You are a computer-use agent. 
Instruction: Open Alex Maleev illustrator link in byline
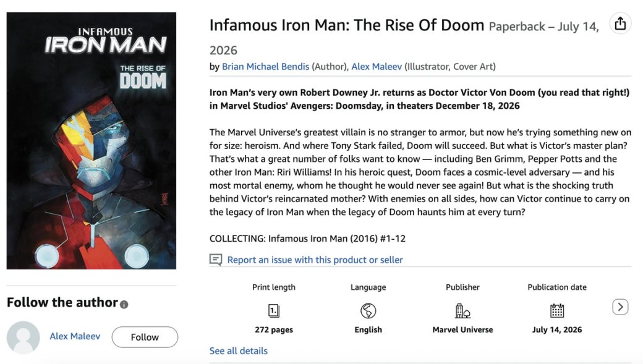[x=376, y=66]
